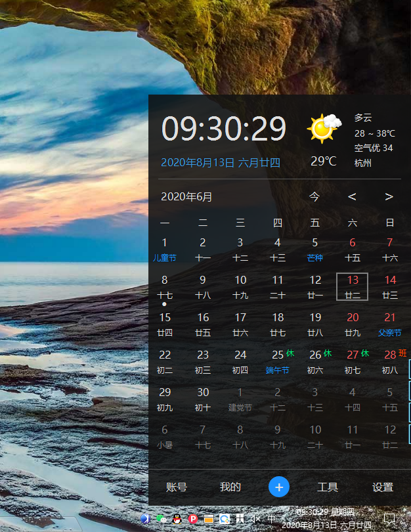This screenshot has height=532, width=411.
Task: Open the 设置 settings tab
Action: coord(383,487)
